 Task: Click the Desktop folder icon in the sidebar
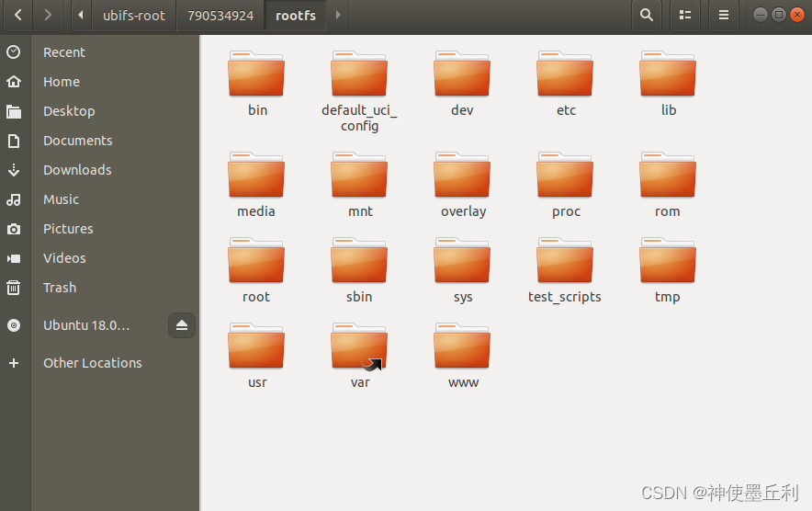pos(14,111)
